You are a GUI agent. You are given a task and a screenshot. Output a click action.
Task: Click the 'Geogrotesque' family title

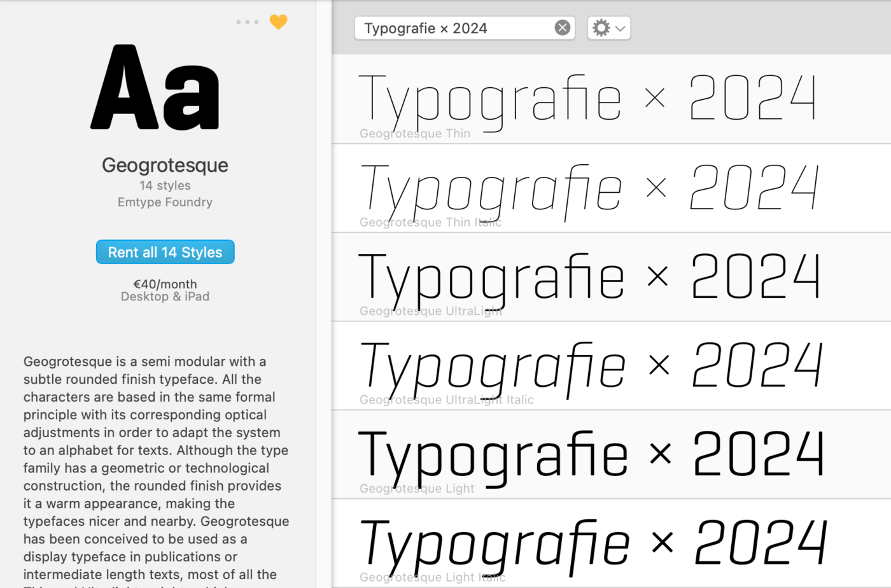165,165
